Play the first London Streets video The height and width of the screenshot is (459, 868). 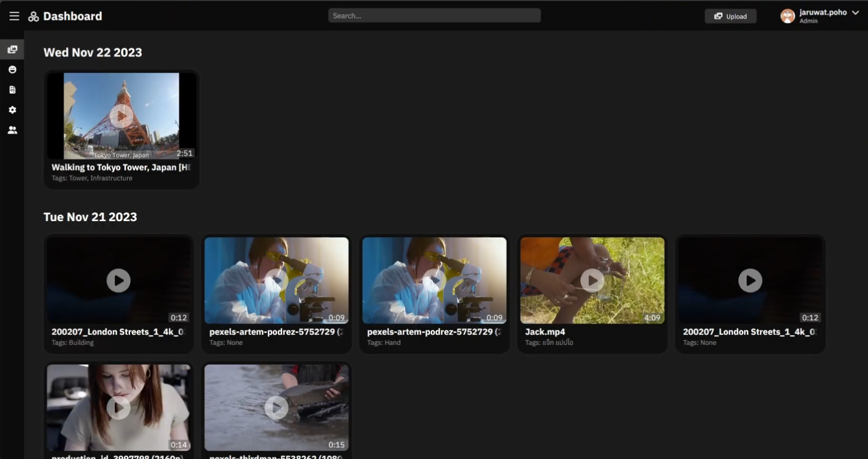[119, 281]
